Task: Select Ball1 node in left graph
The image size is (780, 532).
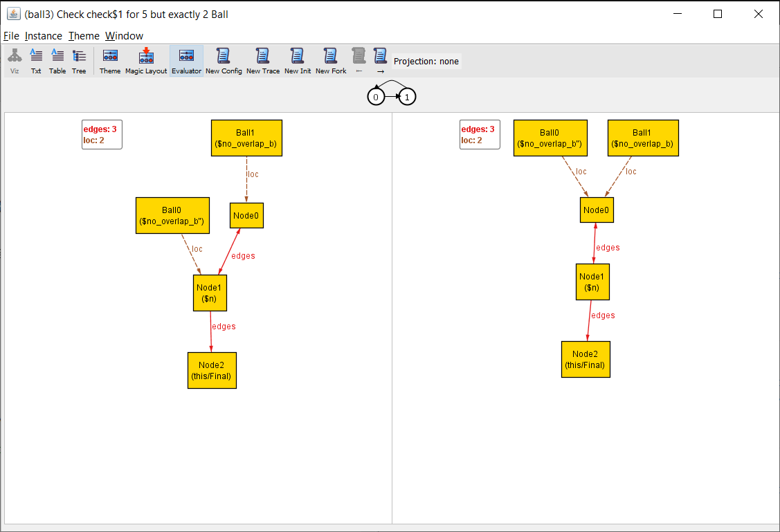Action: click(x=246, y=138)
